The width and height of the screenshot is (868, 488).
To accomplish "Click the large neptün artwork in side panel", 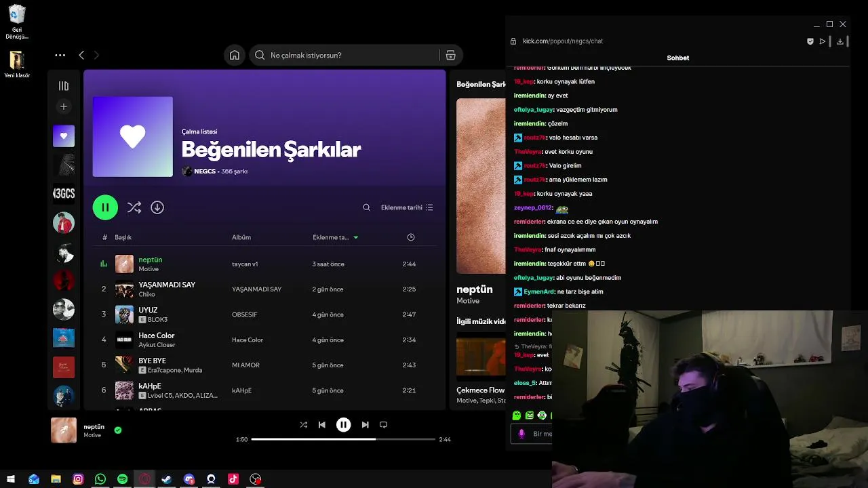I will (481, 186).
